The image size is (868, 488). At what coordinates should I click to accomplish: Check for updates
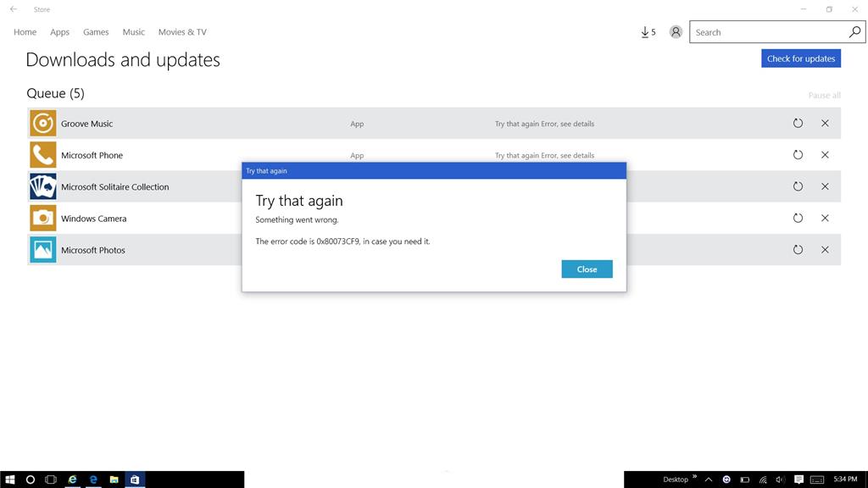[800, 58]
